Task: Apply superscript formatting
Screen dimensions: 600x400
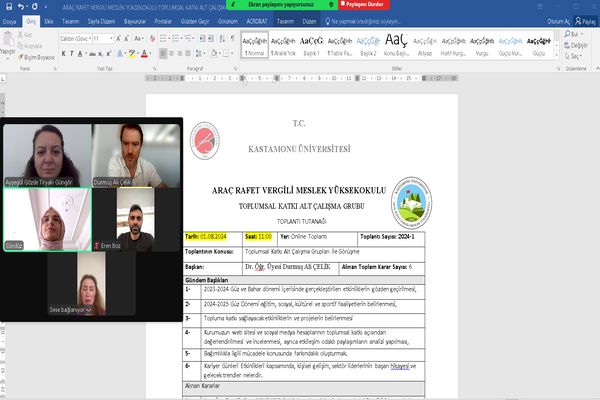Action: tap(108, 54)
